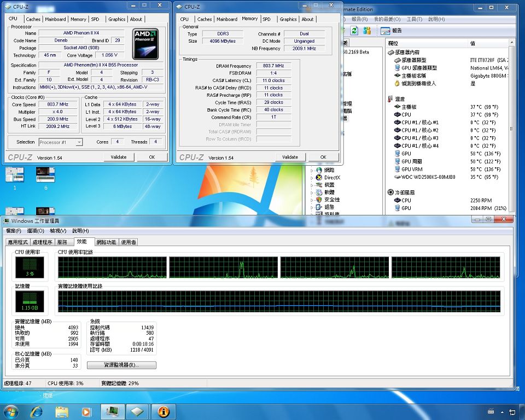Click the 實體記憶體: 29% status bar entry
This screenshot has width=525, height=420.
point(120,383)
